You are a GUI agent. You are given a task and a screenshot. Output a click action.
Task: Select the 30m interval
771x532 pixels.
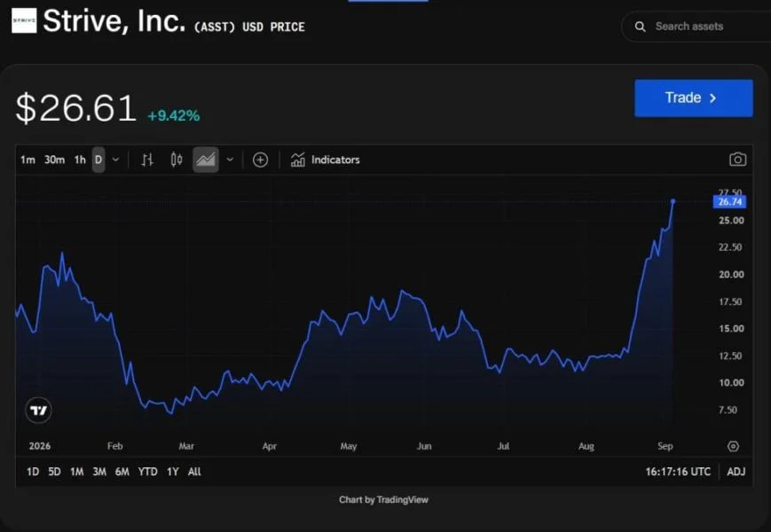(x=54, y=160)
